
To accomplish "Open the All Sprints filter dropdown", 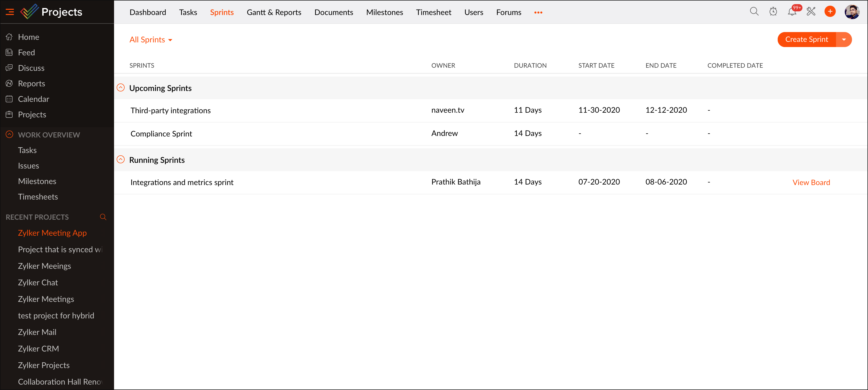I will [151, 40].
